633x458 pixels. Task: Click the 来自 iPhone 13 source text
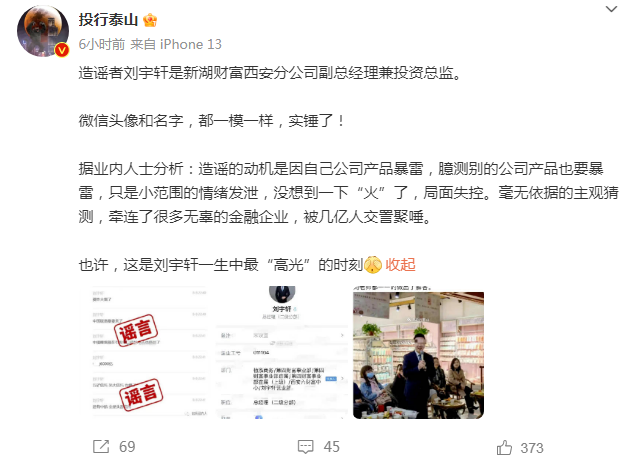pyautogui.click(x=176, y=44)
